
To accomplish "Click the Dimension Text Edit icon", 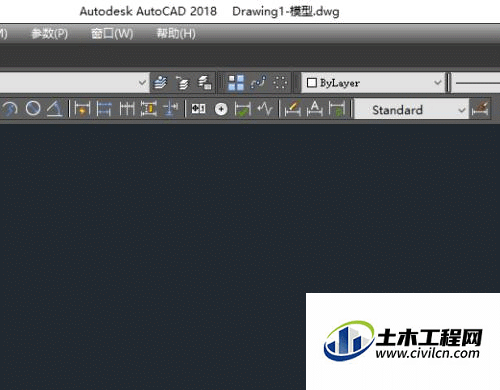I will 315,109.
